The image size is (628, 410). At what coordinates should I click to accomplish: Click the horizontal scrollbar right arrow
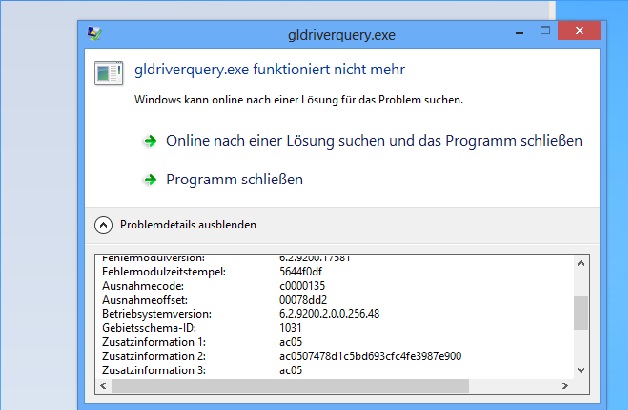(x=564, y=386)
